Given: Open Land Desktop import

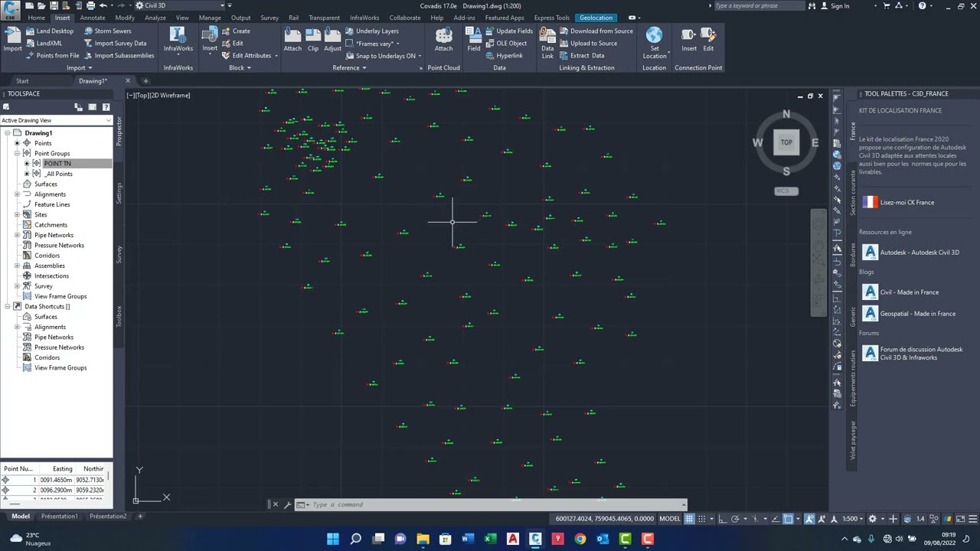Looking at the screenshot, I should pyautogui.click(x=49, y=31).
